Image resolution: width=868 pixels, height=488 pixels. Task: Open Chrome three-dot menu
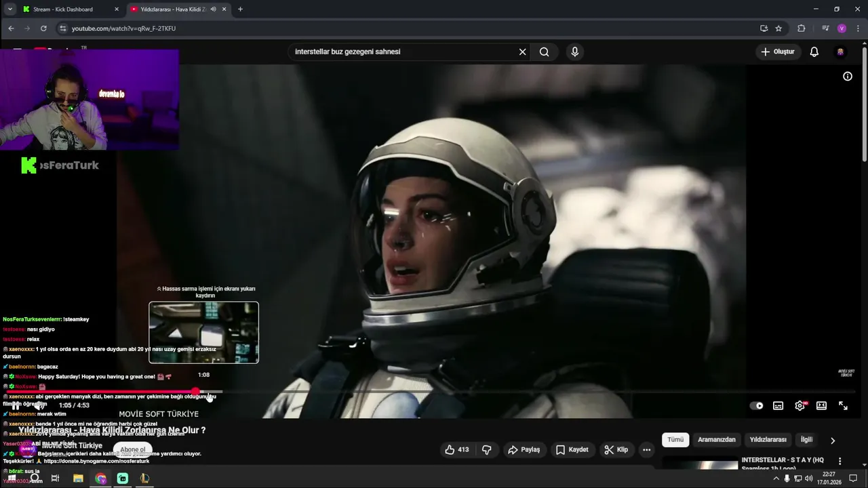point(858,28)
